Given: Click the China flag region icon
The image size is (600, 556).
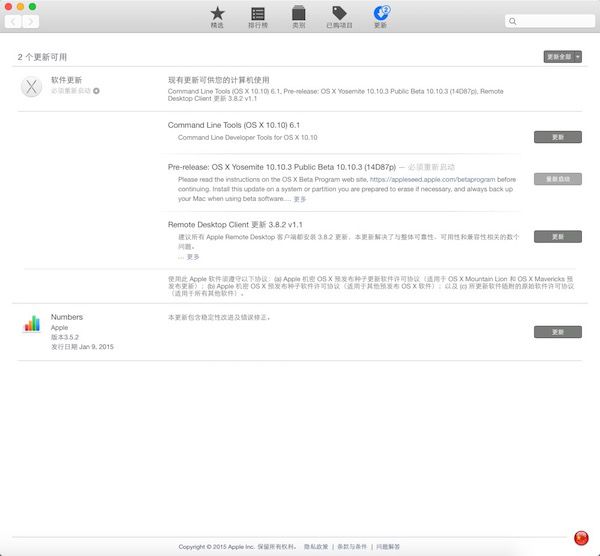Looking at the screenshot, I should [581, 538].
